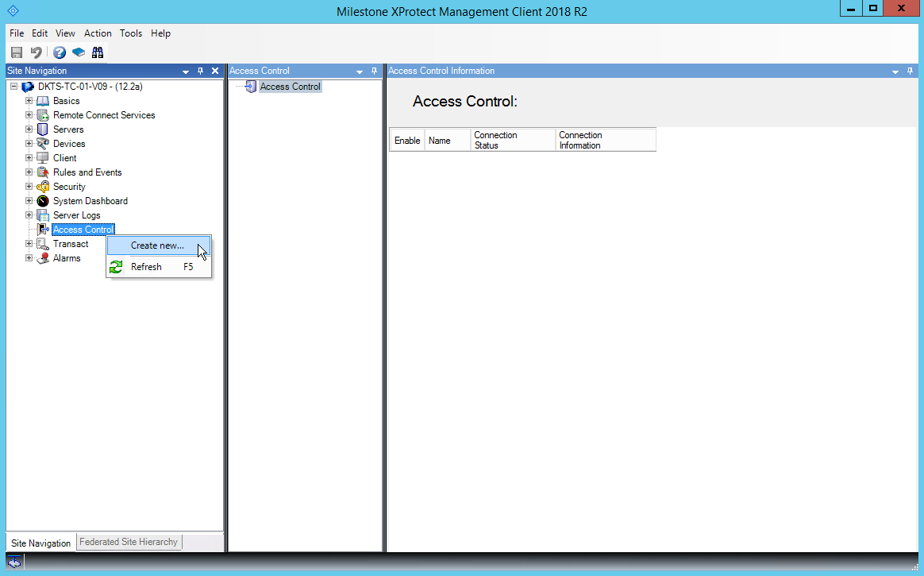Expand the Transact node
Viewport: 924px width, 576px height.
pyautogui.click(x=29, y=243)
